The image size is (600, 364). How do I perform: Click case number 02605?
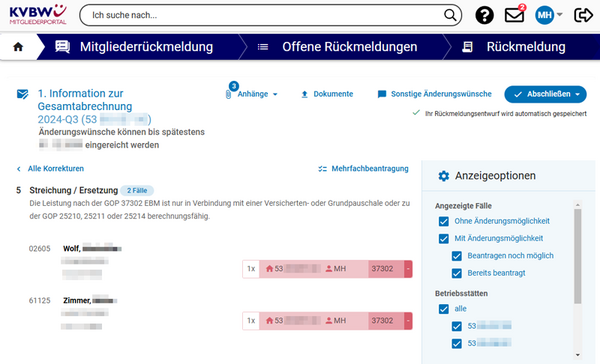[39, 249]
